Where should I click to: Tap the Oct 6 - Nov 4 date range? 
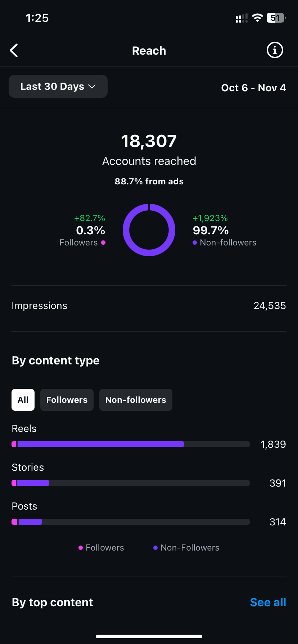pos(253,88)
